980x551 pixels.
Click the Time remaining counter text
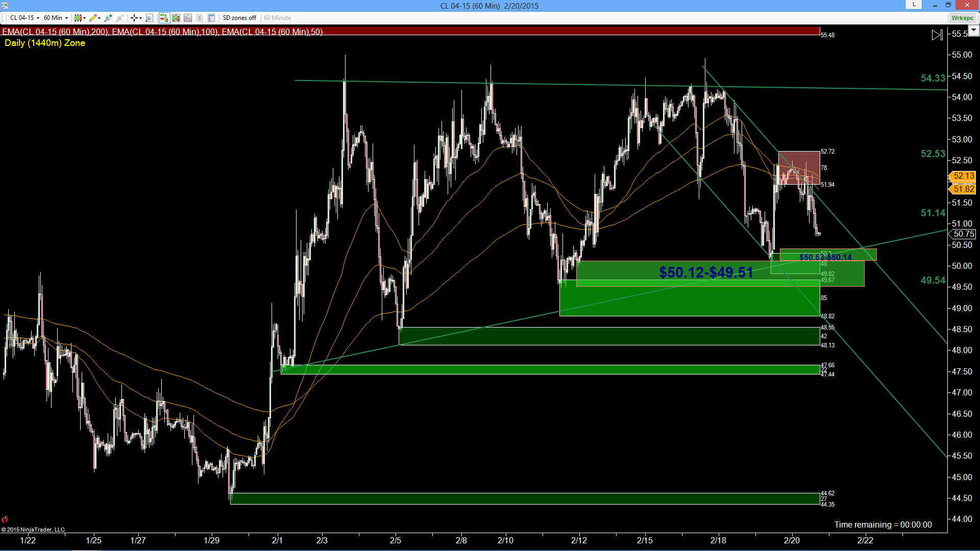point(883,524)
